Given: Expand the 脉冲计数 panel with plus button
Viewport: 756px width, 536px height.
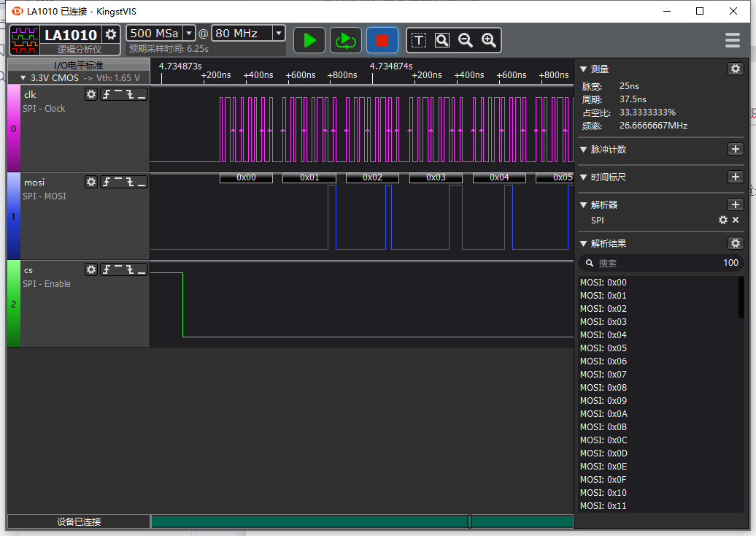Looking at the screenshot, I should 736,148.
